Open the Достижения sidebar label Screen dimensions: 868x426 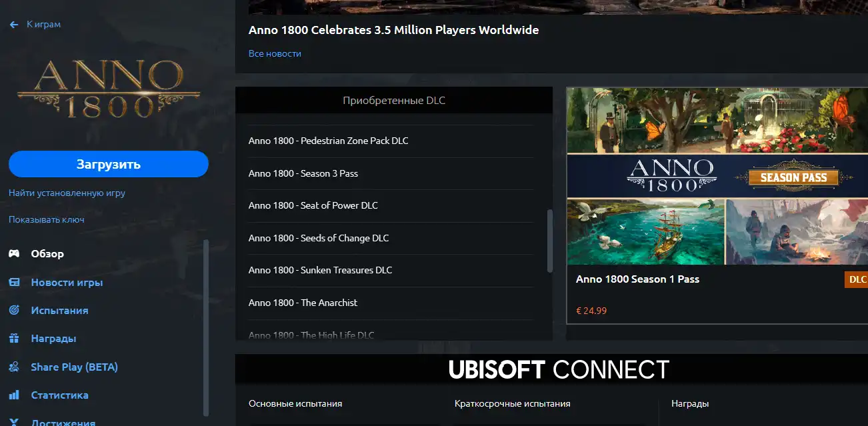tap(63, 422)
